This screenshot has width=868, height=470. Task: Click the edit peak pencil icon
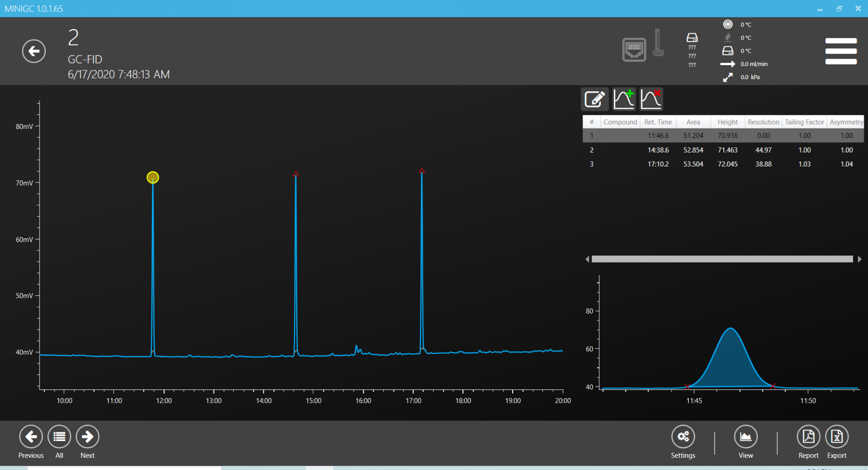(x=595, y=99)
